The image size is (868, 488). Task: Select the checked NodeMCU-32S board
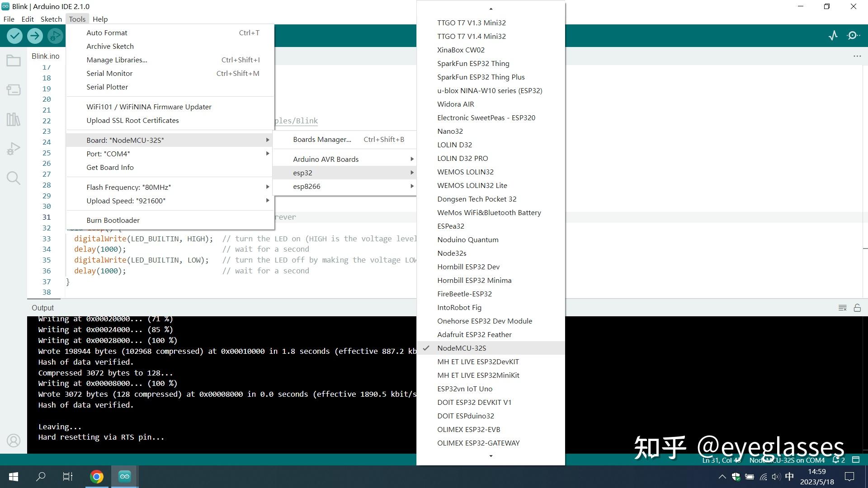click(462, 348)
